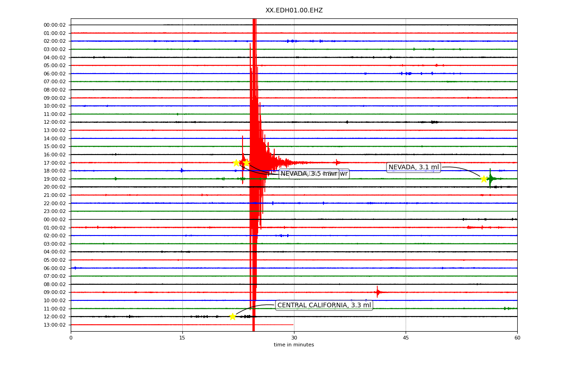Click the yellow star beside the NEVADA 3.1 ml event
Viewport: 588px width, 368px height.
[484, 179]
